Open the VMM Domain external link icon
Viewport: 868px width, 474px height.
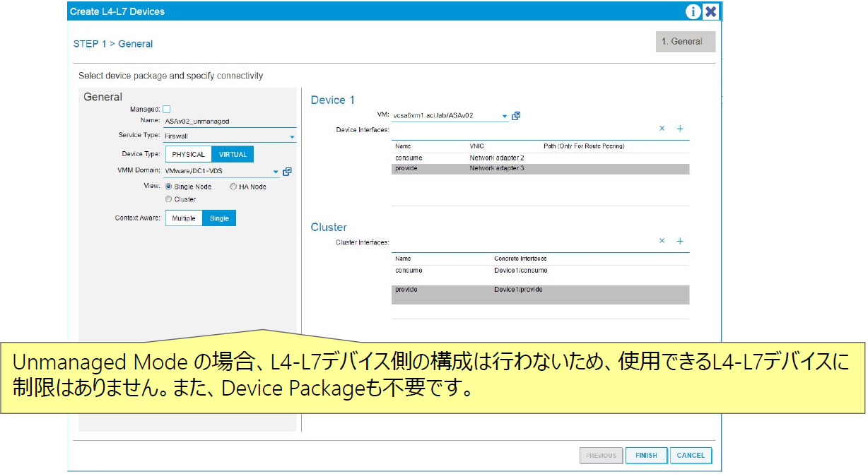point(287,172)
